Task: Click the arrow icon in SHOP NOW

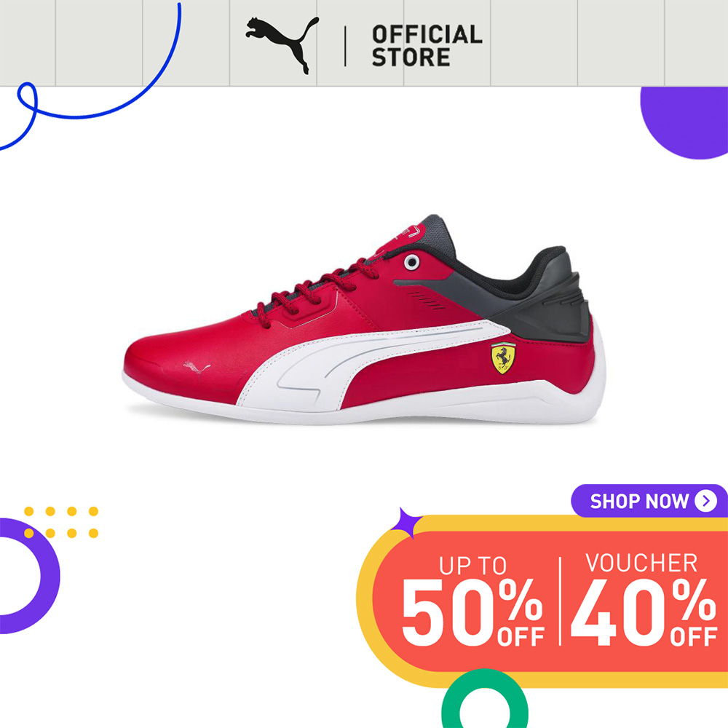Action: (705, 501)
